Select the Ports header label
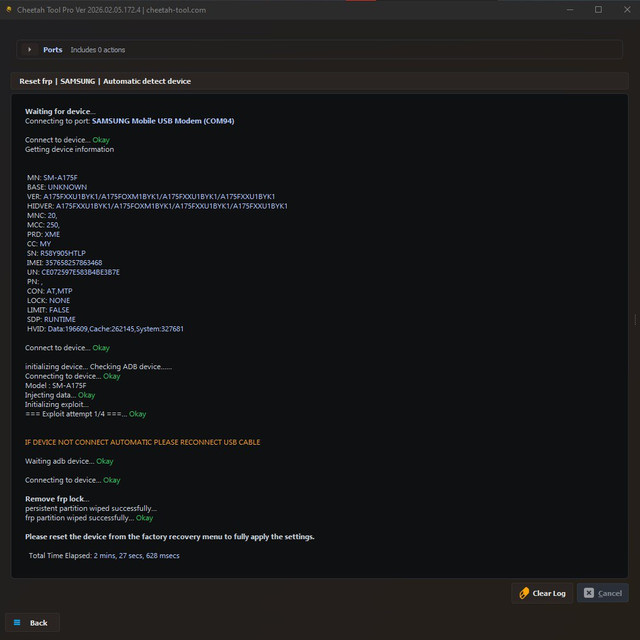640x640 pixels. [x=52, y=50]
